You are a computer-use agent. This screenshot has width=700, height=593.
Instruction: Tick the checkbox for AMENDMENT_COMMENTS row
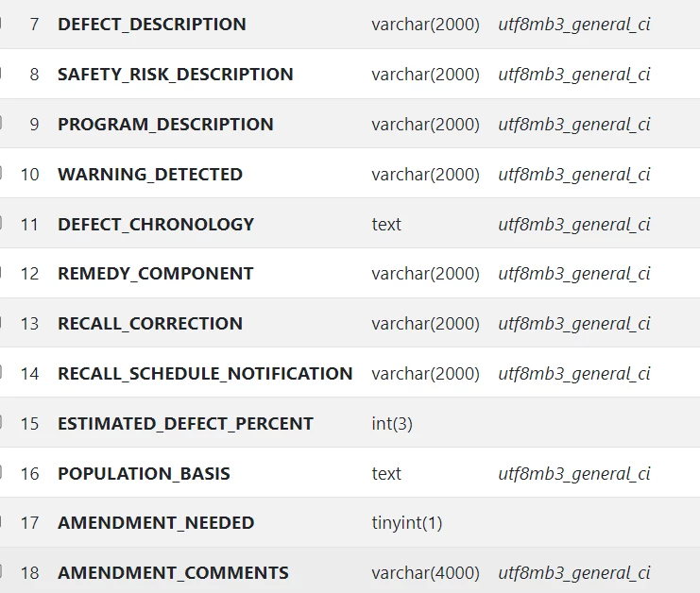(1, 572)
